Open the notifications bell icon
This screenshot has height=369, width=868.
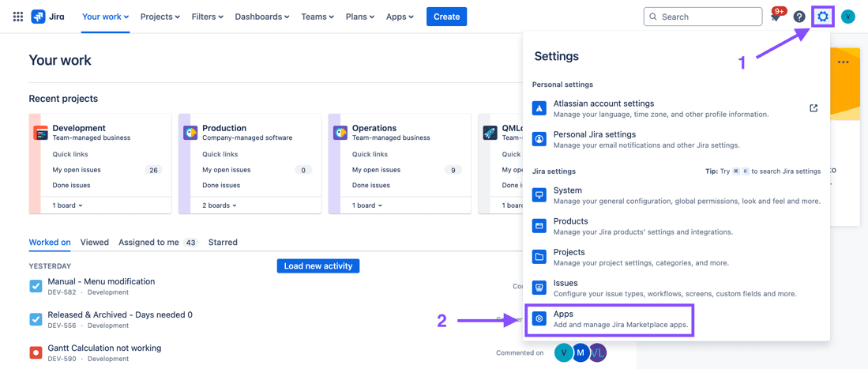[776, 17]
